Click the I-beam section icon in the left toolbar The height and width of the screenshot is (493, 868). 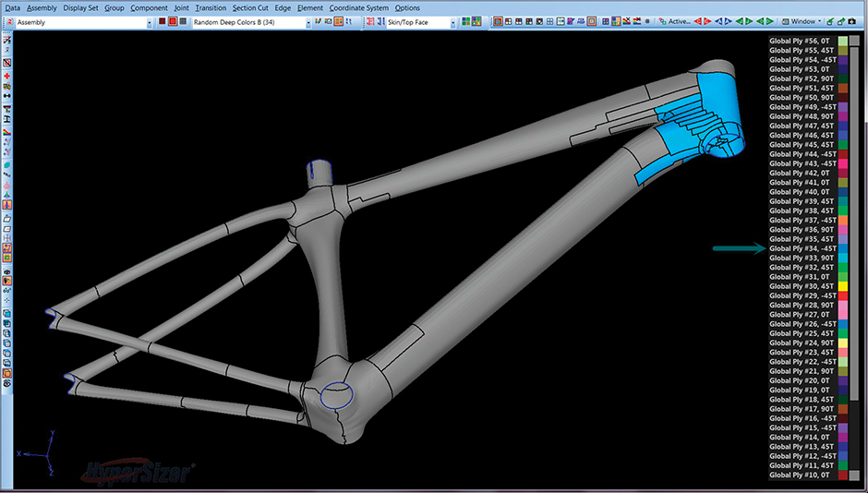click(7, 120)
